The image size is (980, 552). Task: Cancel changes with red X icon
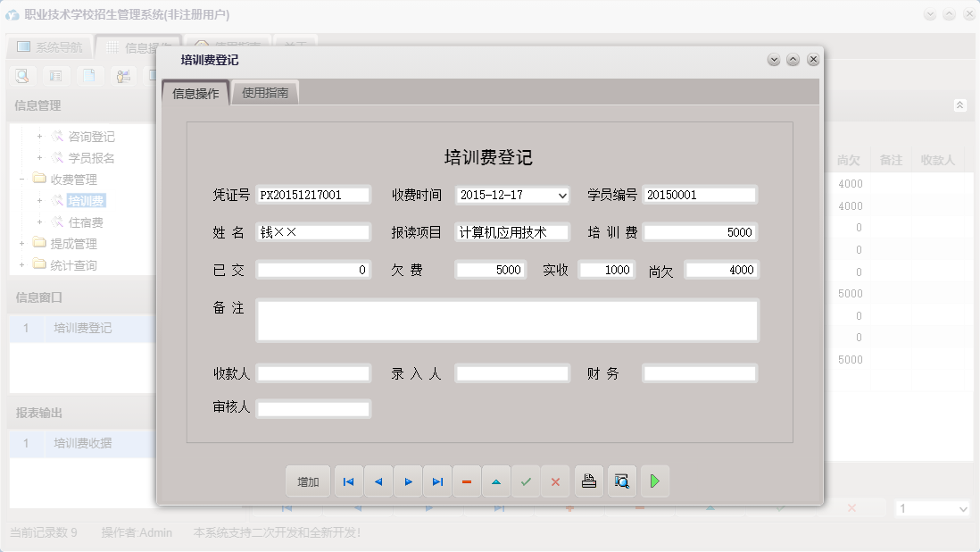click(x=555, y=481)
